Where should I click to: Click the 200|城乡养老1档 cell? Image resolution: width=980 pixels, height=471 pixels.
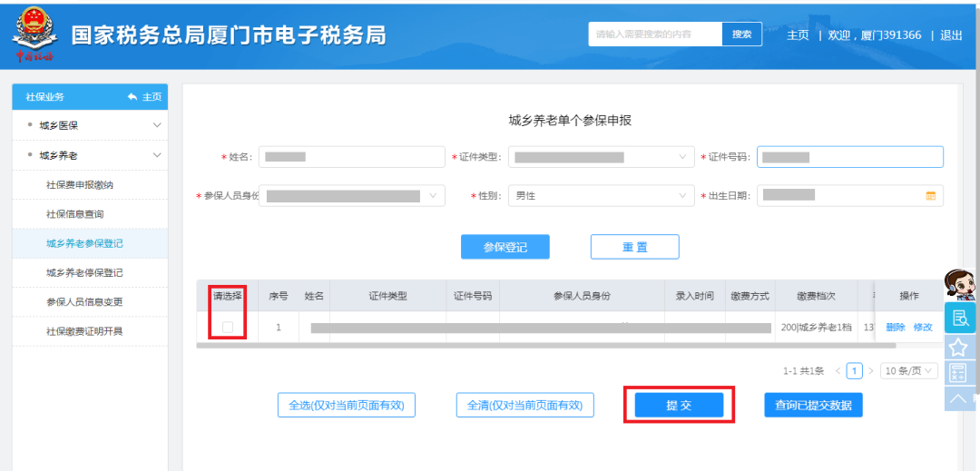click(817, 327)
